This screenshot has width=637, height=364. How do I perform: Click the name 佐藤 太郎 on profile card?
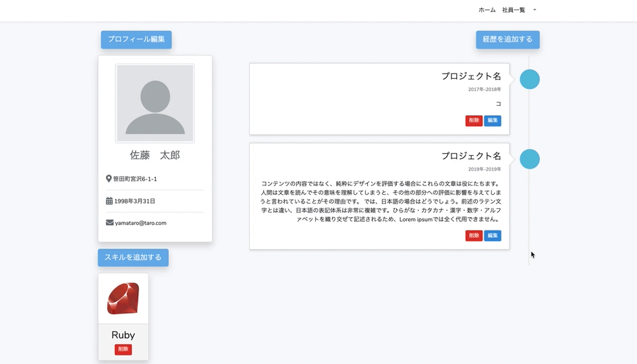pos(155,155)
